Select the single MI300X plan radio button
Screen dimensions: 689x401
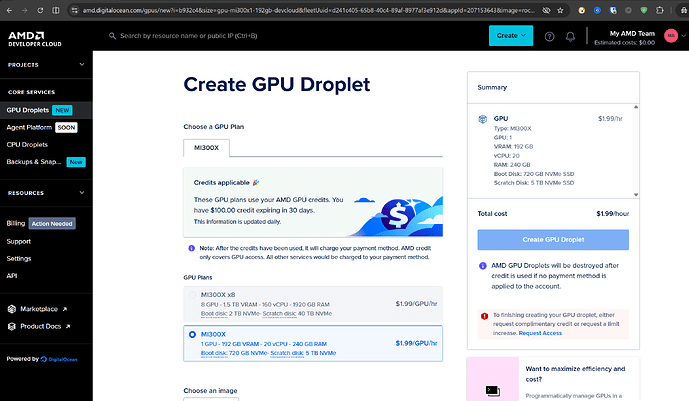point(193,334)
